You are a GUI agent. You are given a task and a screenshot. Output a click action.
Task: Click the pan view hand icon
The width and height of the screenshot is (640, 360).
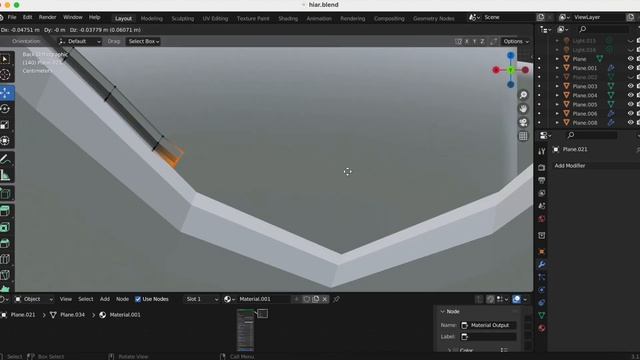[x=523, y=109]
